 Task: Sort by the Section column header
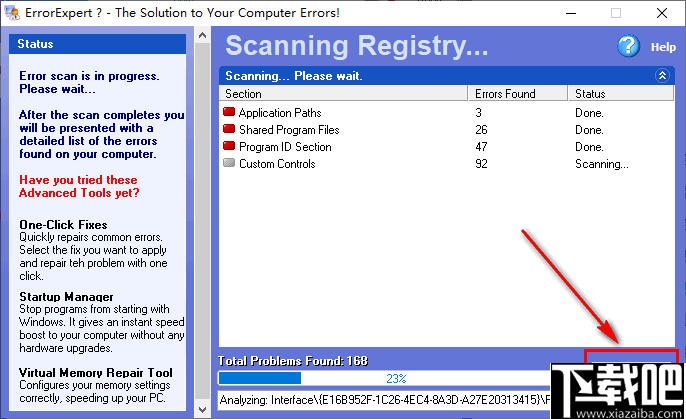[x=343, y=94]
